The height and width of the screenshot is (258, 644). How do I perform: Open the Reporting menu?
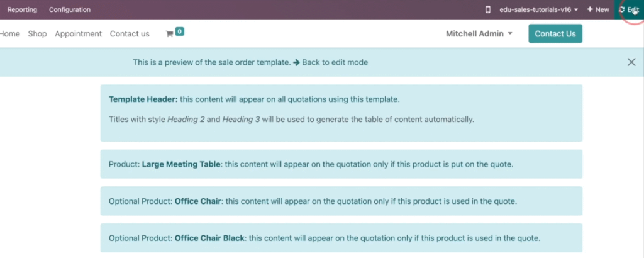[x=22, y=9]
